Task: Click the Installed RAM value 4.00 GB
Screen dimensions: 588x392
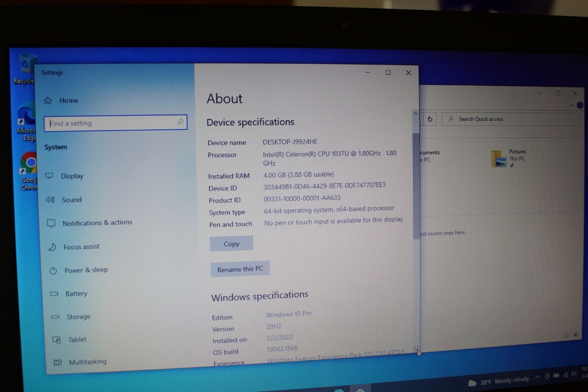Action: click(x=298, y=175)
